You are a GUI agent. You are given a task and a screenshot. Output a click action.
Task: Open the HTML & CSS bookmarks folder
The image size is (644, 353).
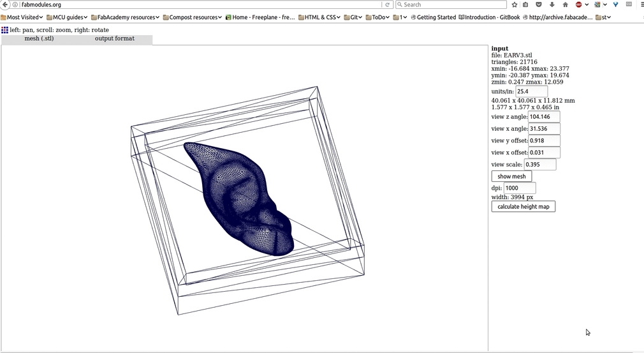(319, 17)
